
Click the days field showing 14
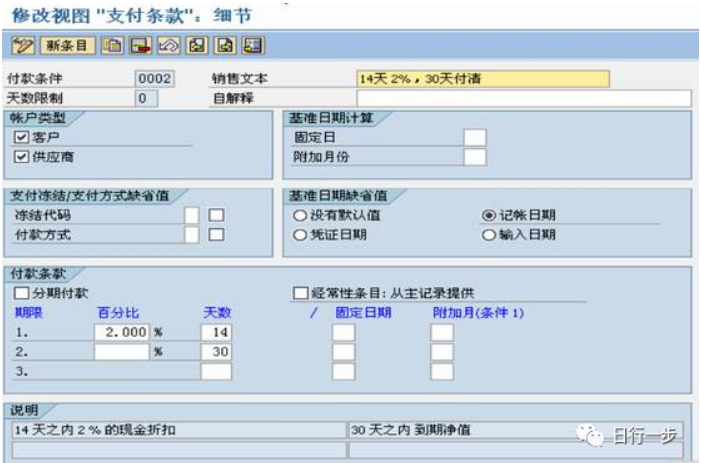point(216,333)
